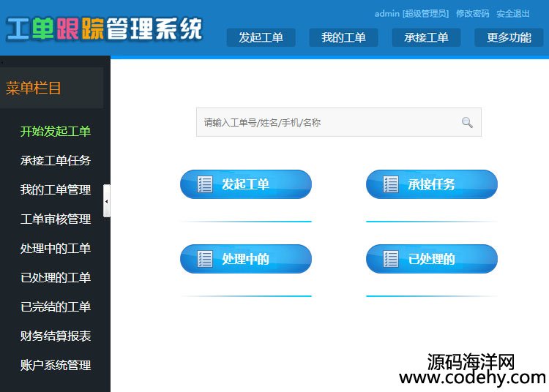Select 我的工单管理 in the sidebar
The width and height of the screenshot is (549, 392).
pos(56,190)
